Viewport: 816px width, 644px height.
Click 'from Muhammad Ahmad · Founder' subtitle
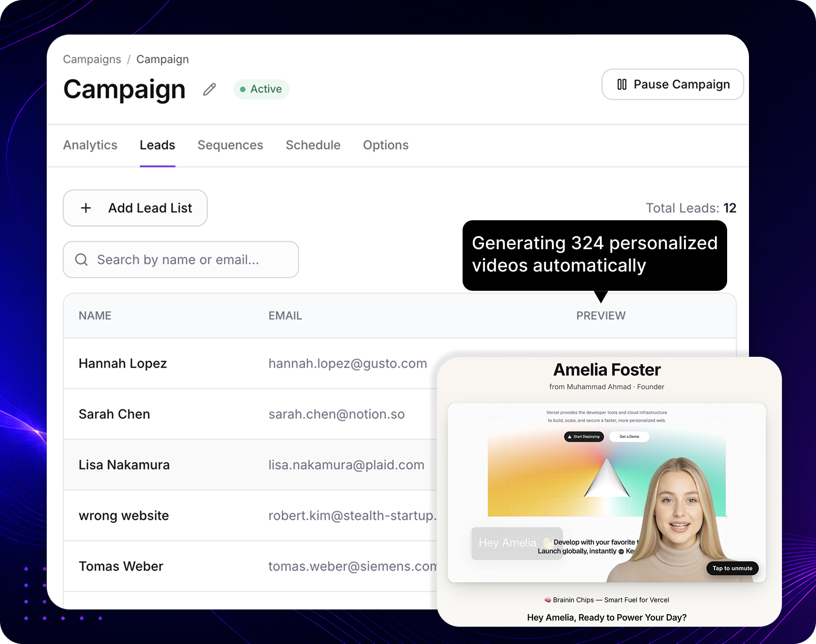click(607, 387)
